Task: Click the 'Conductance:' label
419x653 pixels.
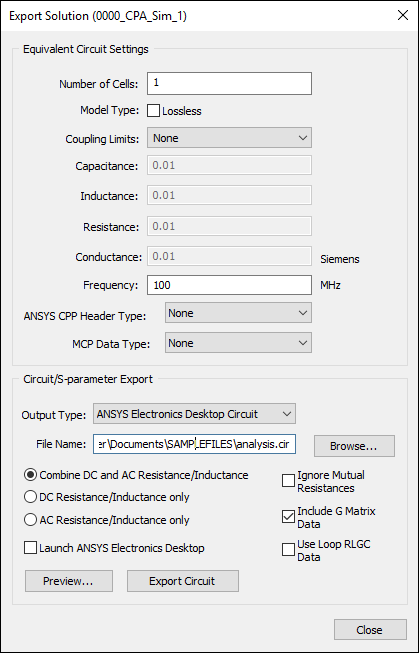Action: (109, 257)
